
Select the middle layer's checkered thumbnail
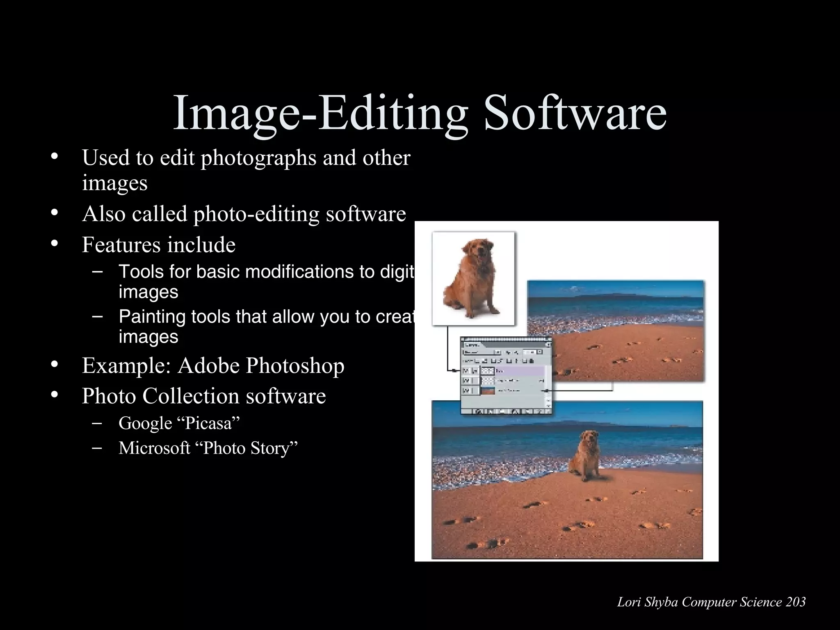pos(488,381)
